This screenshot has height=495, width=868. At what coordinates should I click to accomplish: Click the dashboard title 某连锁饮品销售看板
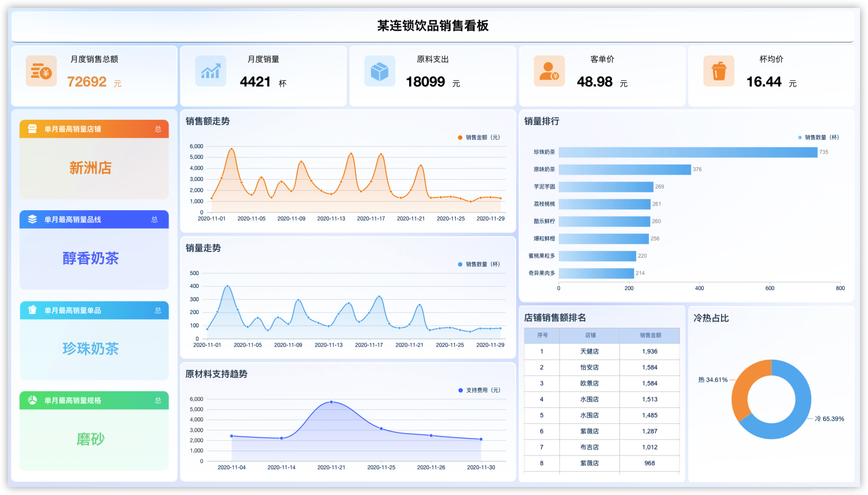click(433, 26)
